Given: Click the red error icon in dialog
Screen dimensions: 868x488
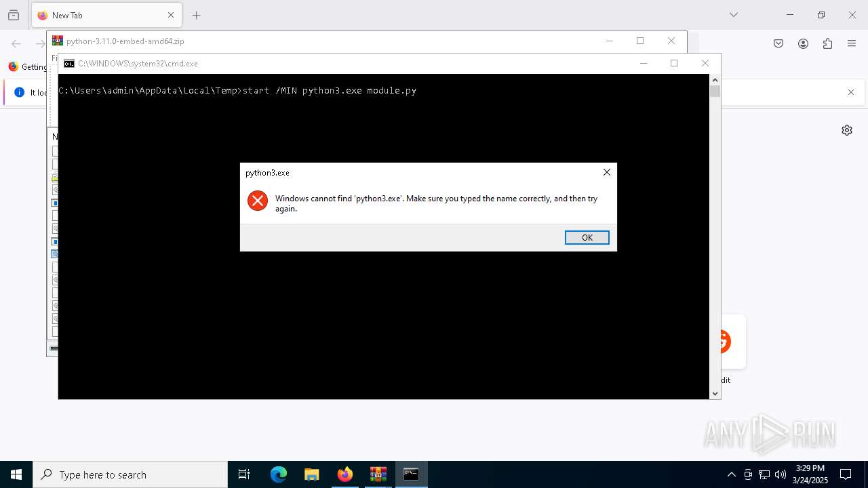Looking at the screenshot, I should click(258, 201).
